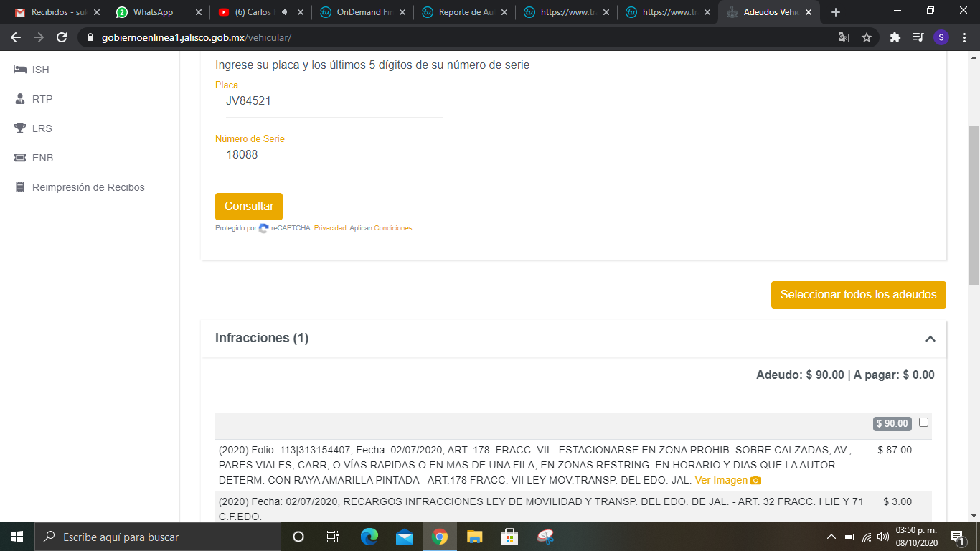This screenshot has width=980, height=551.
Task: Click the page vertical scrollbar thumb
Action: [x=974, y=204]
